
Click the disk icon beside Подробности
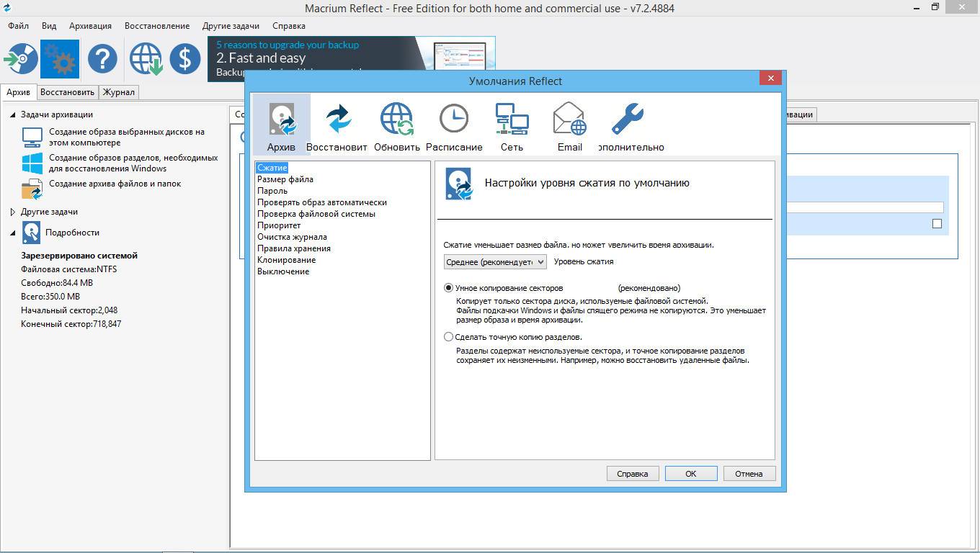(x=32, y=233)
